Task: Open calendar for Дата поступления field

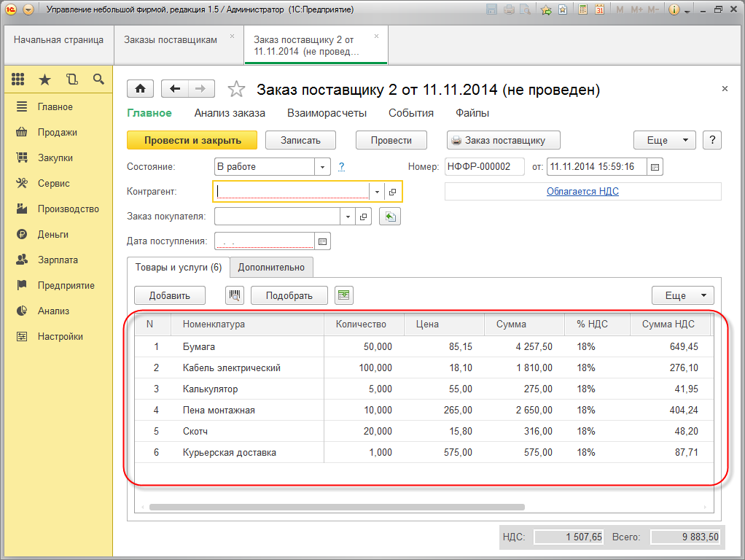Action: [x=323, y=241]
